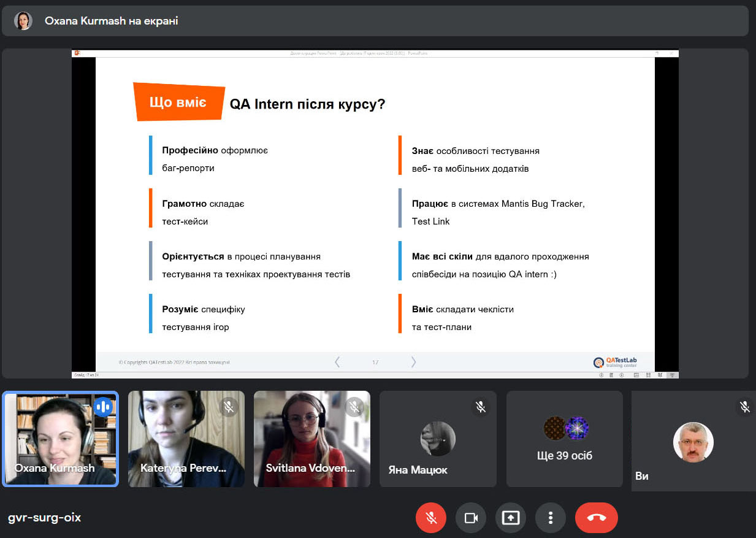
Task: Click the previous slide arrow in the presentation
Action: [x=337, y=362]
